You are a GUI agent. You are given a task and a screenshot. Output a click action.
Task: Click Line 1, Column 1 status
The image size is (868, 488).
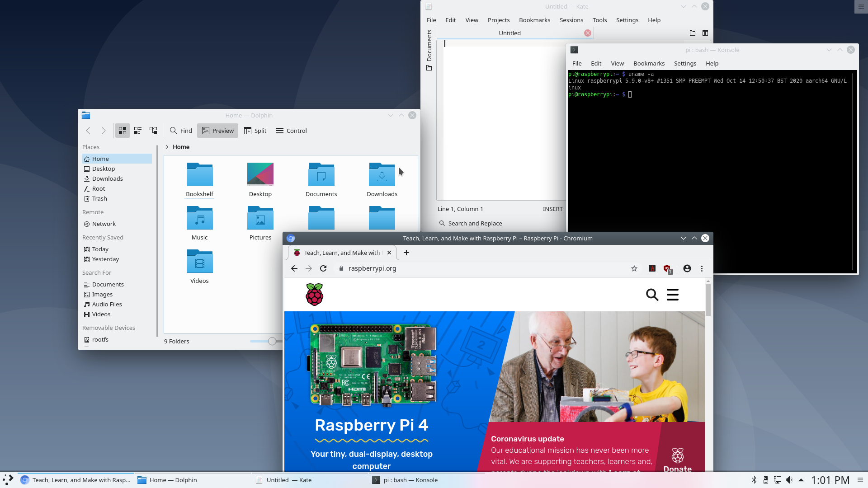tap(460, 209)
